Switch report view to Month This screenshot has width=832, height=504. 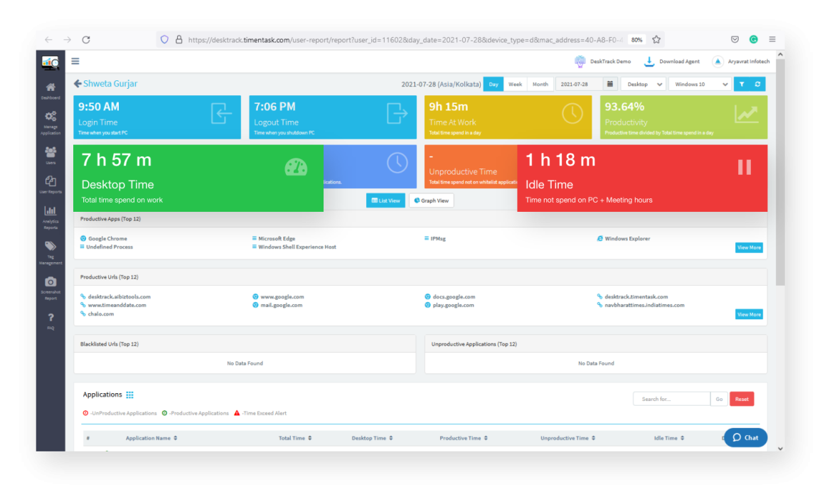[540, 84]
